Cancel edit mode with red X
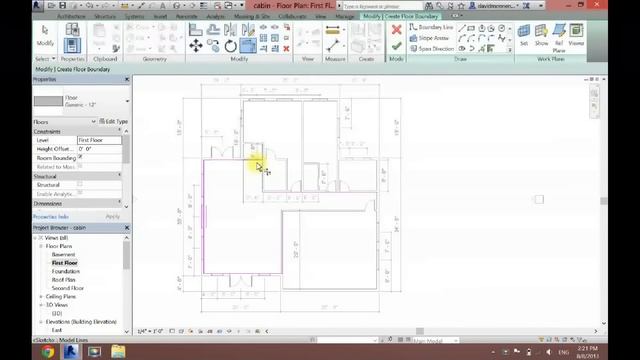The width and height of the screenshot is (640, 360). (396, 30)
